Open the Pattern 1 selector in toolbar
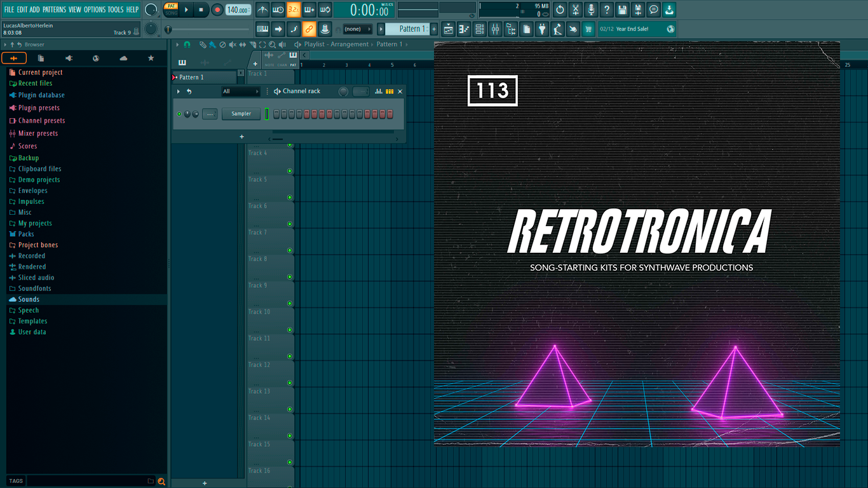 click(x=409, y=29)
